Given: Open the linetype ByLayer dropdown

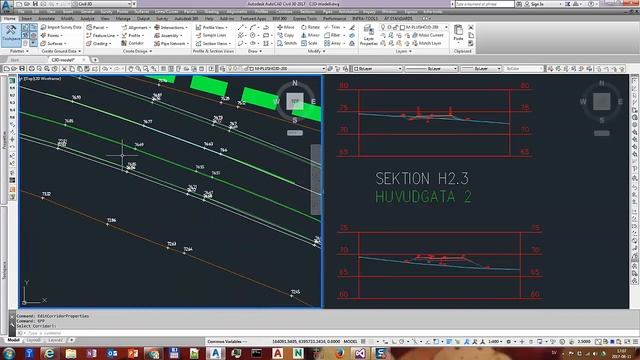Looking at the screenshot, I should [x=431, y=69].
